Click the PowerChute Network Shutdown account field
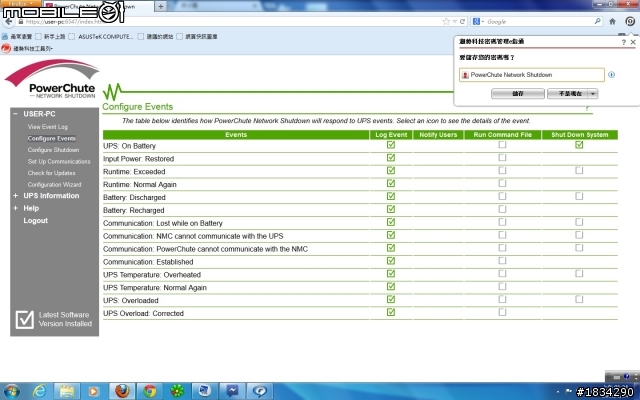Viewport: 640px width, 400px height. coord(532,75)
